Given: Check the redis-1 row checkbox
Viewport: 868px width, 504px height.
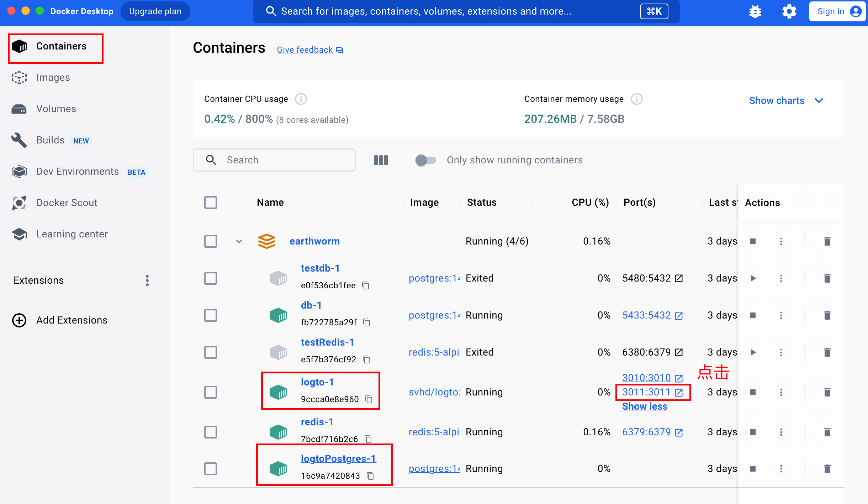Looking at the screenshot, I should pos(211,432).
